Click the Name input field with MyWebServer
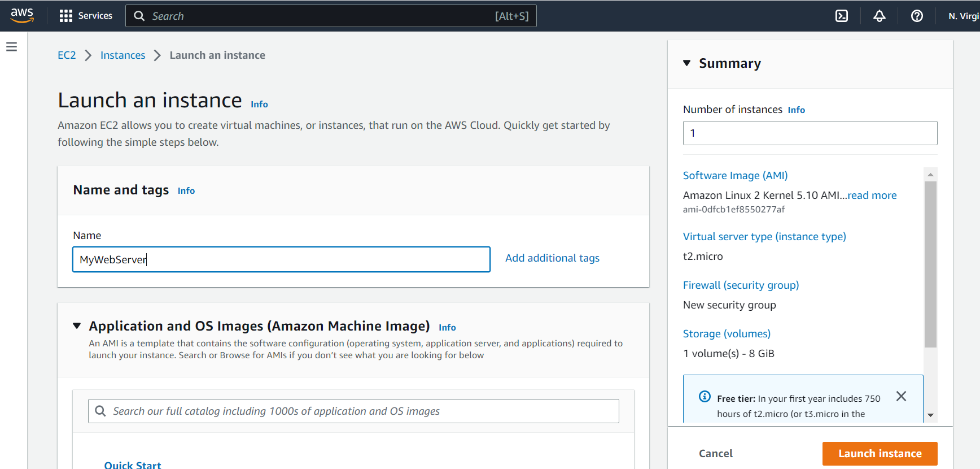The image size is (980, 469). click(x=281, y=259)
